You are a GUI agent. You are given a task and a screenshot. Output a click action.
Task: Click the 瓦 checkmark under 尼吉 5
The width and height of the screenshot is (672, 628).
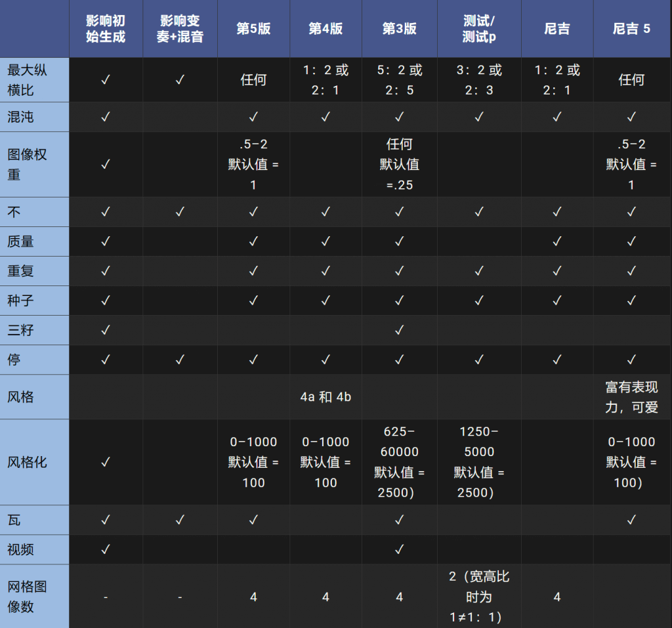click(x=631, y=520)
